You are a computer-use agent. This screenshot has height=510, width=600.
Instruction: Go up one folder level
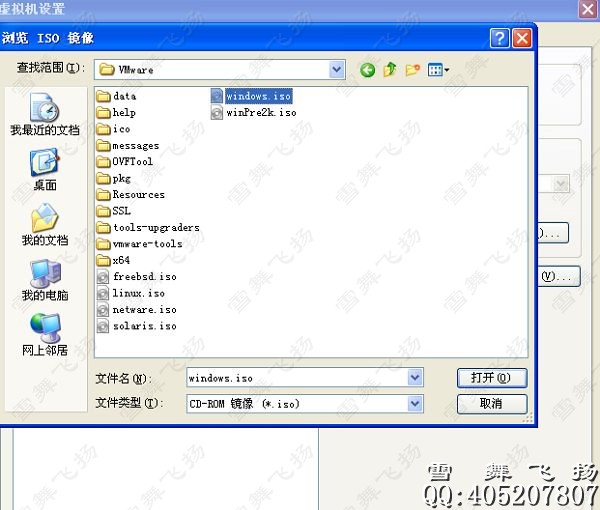click(390, 70)
